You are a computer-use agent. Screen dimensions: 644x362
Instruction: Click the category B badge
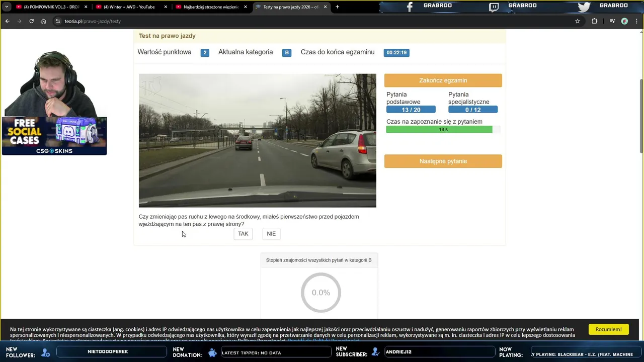(x=287, y=52)
